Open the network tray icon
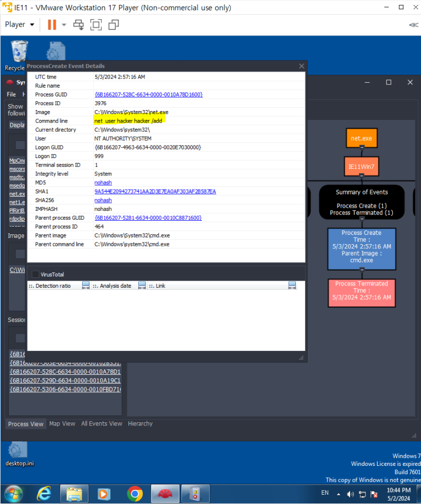The height and width of the screenshot is (504, 421). pyautogui.click(x=362, y=494)
